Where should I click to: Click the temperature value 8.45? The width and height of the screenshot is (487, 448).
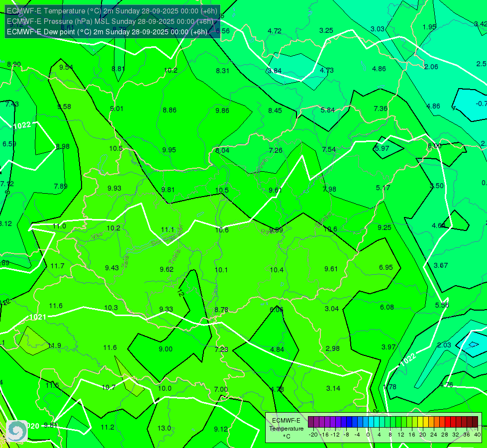[x=275, y=111]
